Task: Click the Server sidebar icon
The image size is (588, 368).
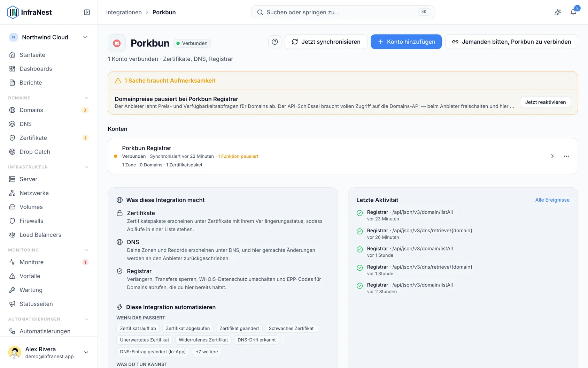Action: [12, 179]
